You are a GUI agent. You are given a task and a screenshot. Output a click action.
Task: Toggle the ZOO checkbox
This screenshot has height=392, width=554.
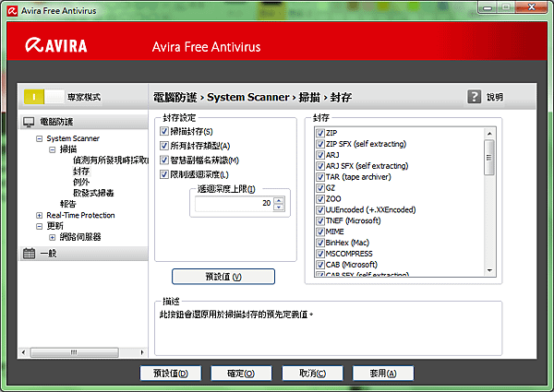click(320, 198)
